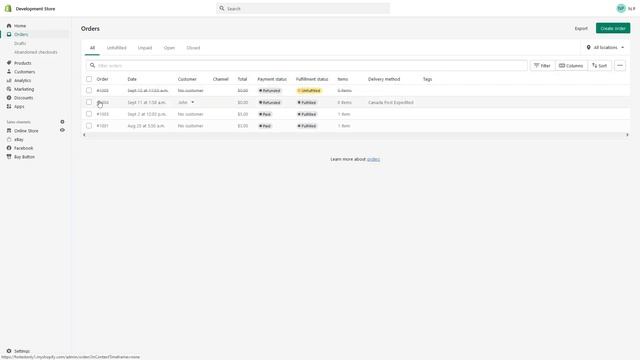Switch to the Open tab
The height and width of the screenshot is (360, 640).
[169, 48]
